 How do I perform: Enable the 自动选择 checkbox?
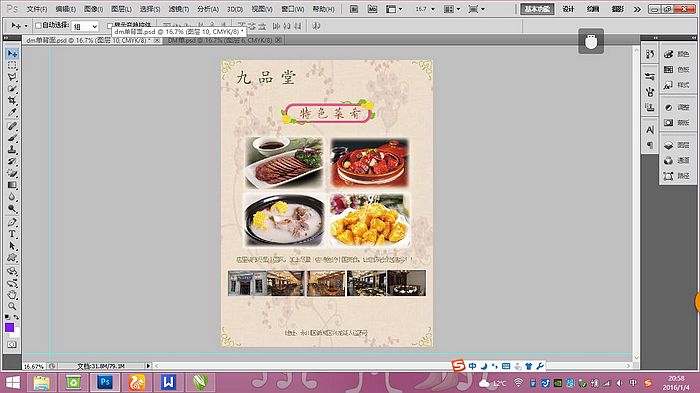pyautogui.click(x=38, y=25)
